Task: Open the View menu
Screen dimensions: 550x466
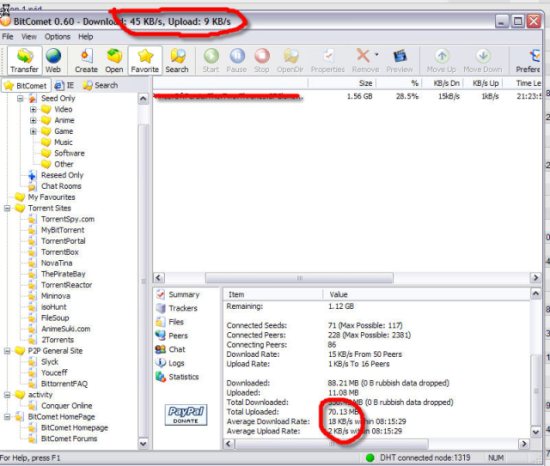Action: tap(29, 37)
